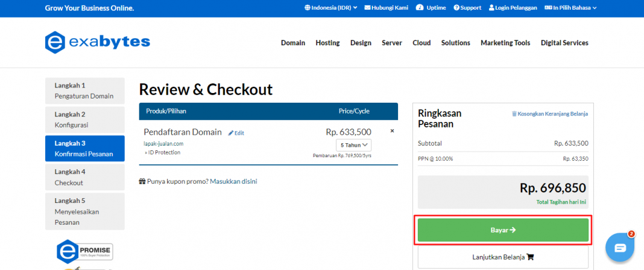The image size is (644, 270).
Task: Click the lapak-jualan.com domain name
Action: click(163, 144)
